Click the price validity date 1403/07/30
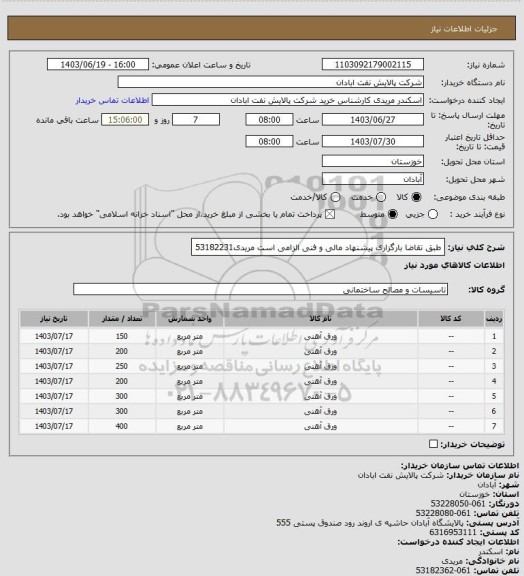The width and height of the screenshot is (524, 576). (373, 141)
